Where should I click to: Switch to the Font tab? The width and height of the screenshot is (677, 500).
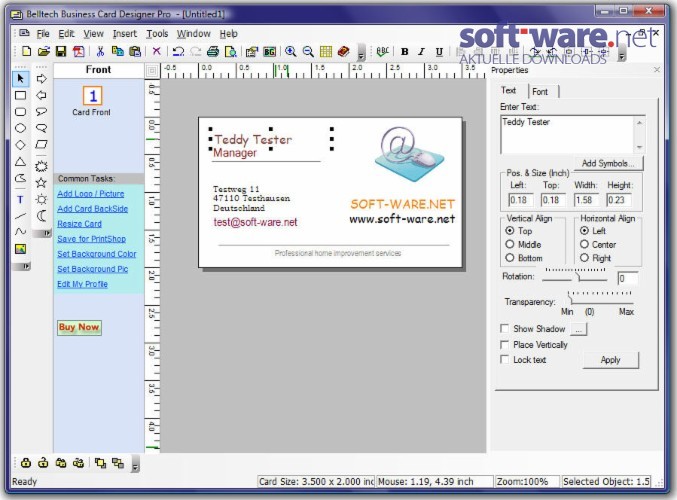[540, 92]
